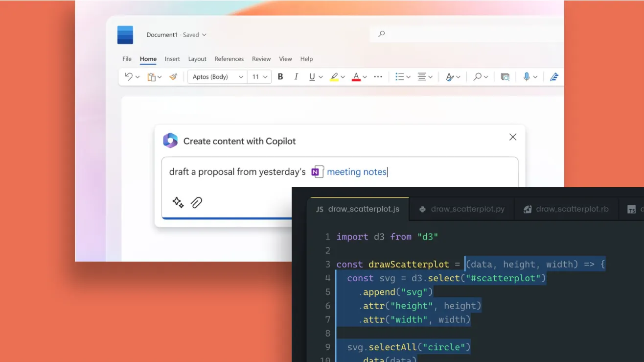This screenshot has width=644, height=362.
Task: Select the Format Painter brush
Action: click(173, 76)
